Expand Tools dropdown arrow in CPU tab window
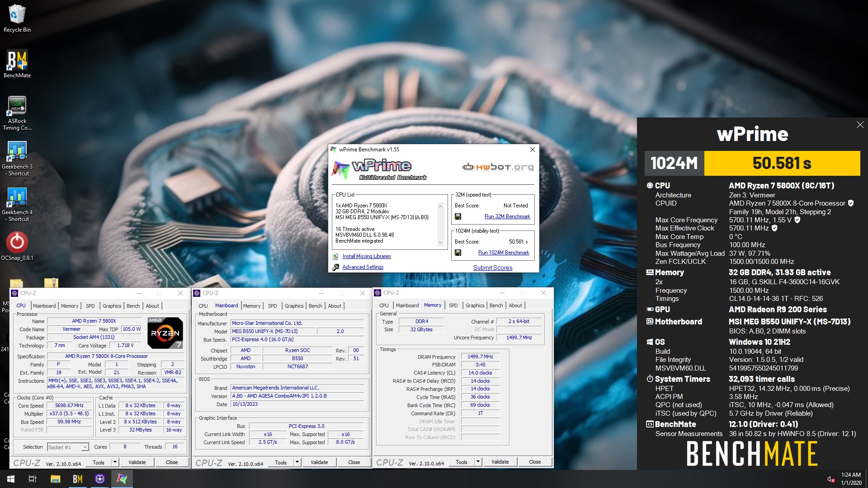The image size is (868, 488). point(115,462)
